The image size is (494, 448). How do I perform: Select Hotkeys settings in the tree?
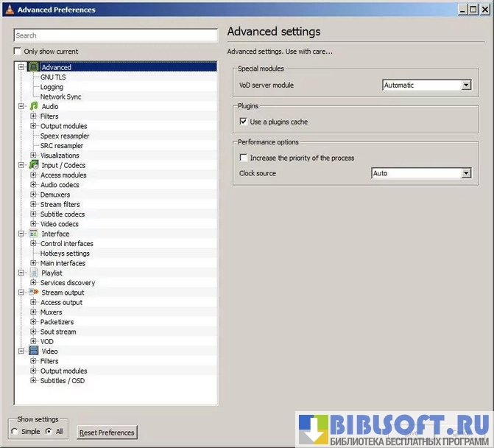point(65,253)
